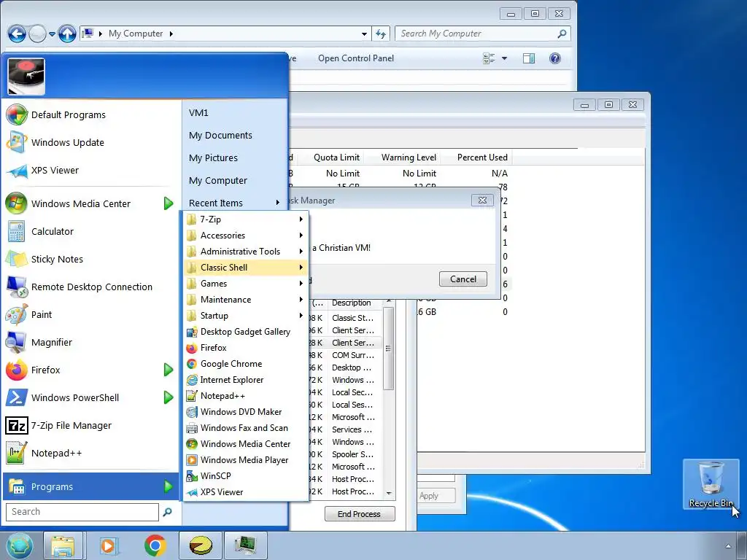Viewport: 747px width, 560px height.
Task: Click the process list vertical scrollbar
Action: (x=389, y=348)
